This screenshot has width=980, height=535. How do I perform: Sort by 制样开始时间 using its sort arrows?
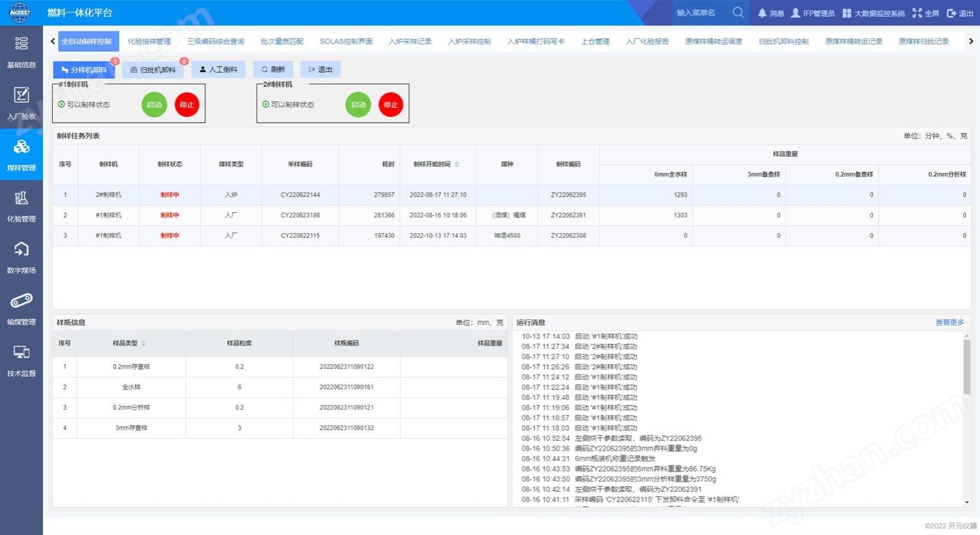pos(457,164)
